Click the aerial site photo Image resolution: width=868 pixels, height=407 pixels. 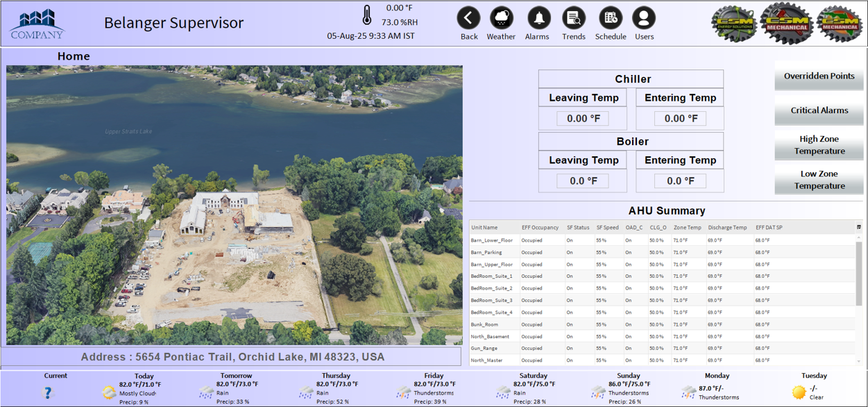[235, 205]
